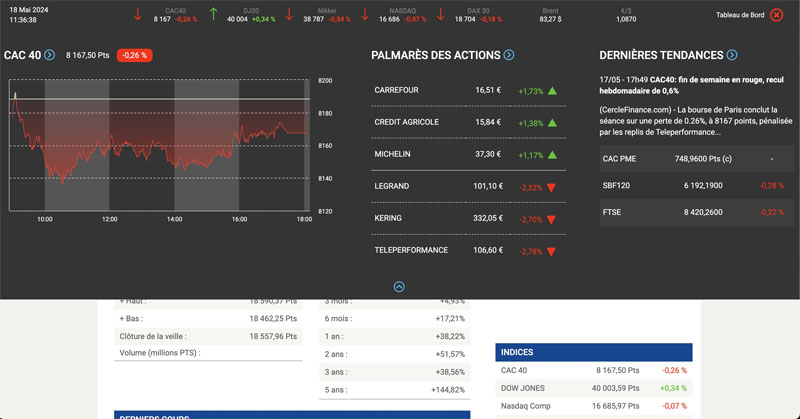Screen dimensions: 800x419
Task: Click Volume (millions PTS) label
Action: (x=160, y=353)
